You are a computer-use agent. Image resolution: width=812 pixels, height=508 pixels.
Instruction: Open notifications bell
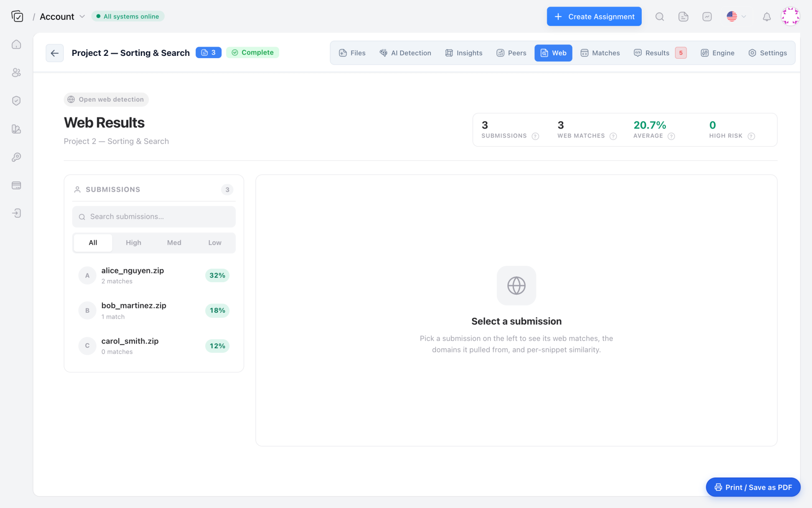click(x=767, y=17)
